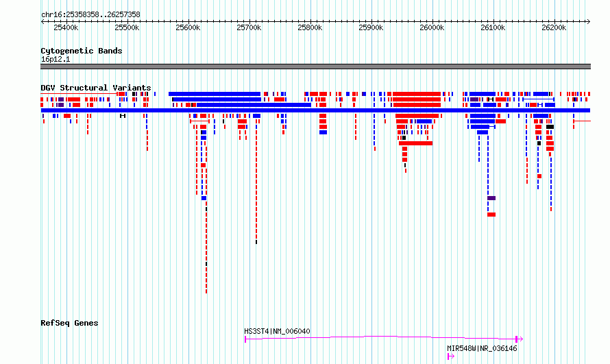Screen dimensions: 610x364
Task: Click the wide red variant bar under 26000k cluster
Action: (x=415, y=143)
